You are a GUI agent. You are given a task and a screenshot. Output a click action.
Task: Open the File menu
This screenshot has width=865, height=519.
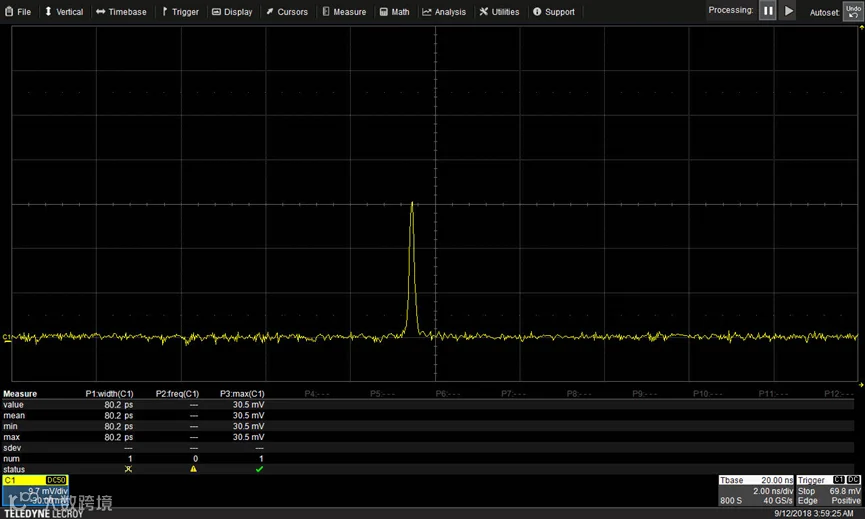click(x=18, y=12)
